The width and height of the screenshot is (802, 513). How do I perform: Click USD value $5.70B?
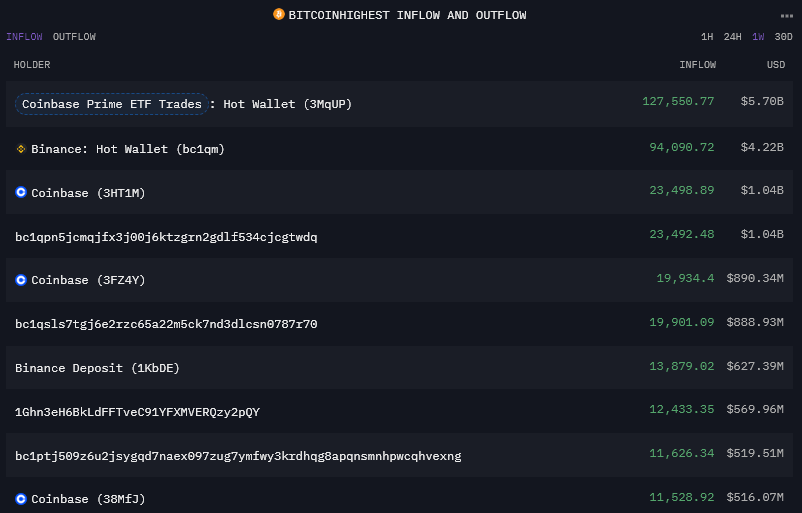point(762,101)
